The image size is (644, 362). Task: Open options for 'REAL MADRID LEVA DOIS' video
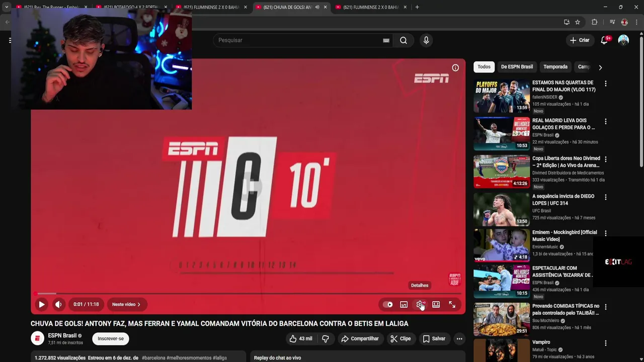[x=606, y=122]
